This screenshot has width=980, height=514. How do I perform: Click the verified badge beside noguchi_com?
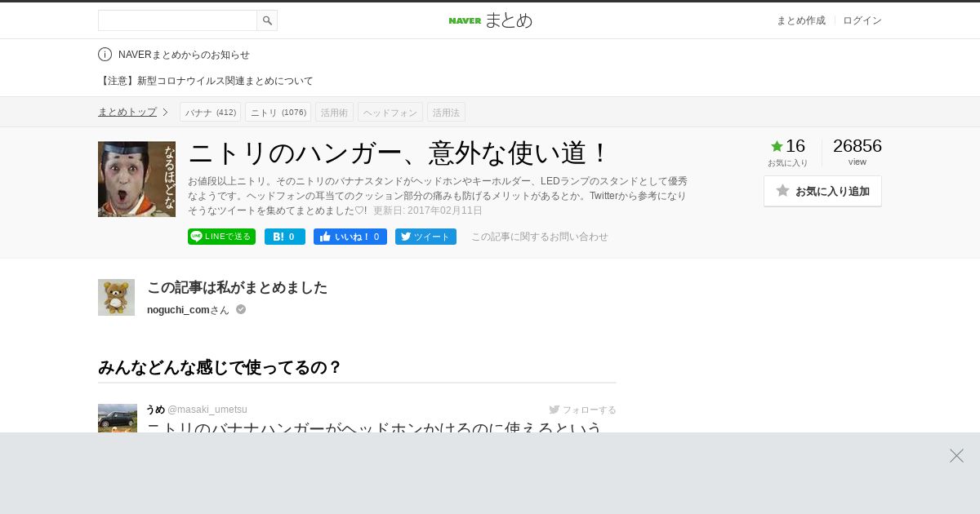pos(241,309)
